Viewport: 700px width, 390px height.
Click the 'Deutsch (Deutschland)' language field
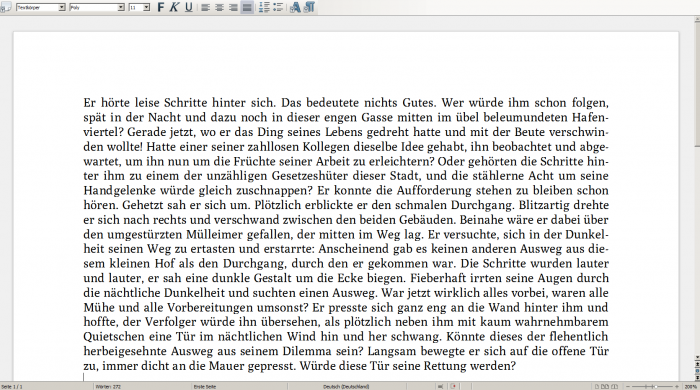[346, 386]
